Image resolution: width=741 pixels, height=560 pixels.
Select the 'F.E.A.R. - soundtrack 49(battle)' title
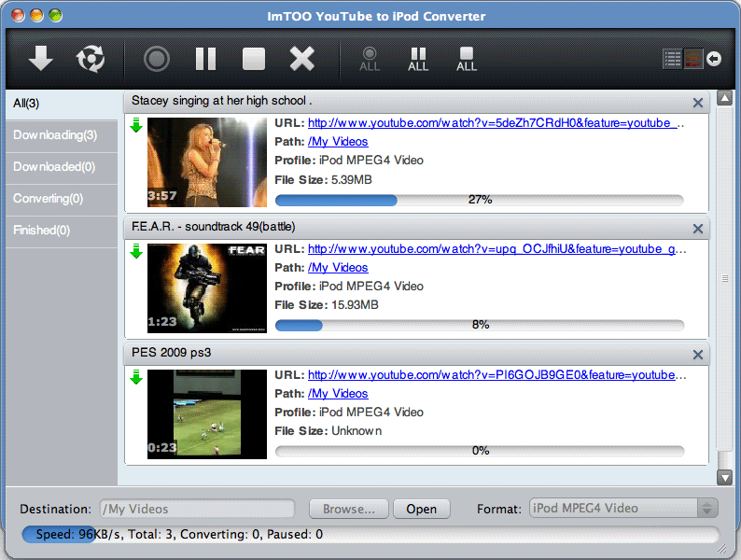point(213,227)
